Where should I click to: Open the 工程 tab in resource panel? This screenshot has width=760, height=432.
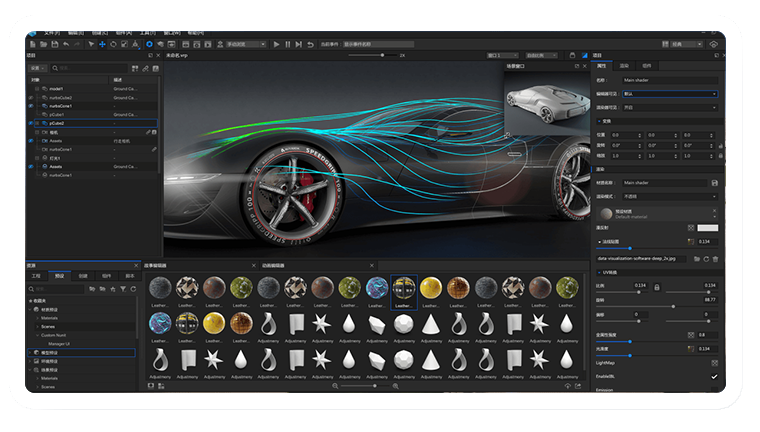point(36,276)
